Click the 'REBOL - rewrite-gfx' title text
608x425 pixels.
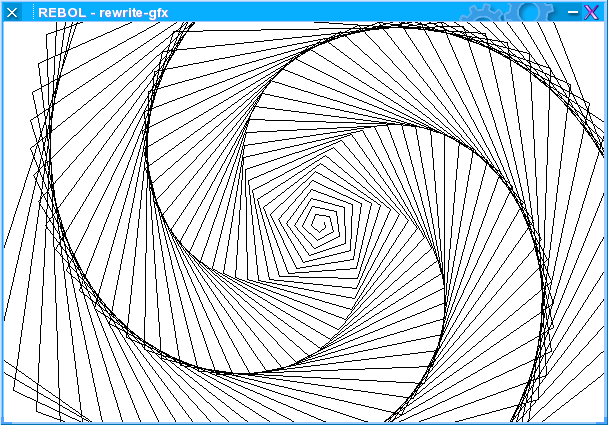click(x=103, y=13)
